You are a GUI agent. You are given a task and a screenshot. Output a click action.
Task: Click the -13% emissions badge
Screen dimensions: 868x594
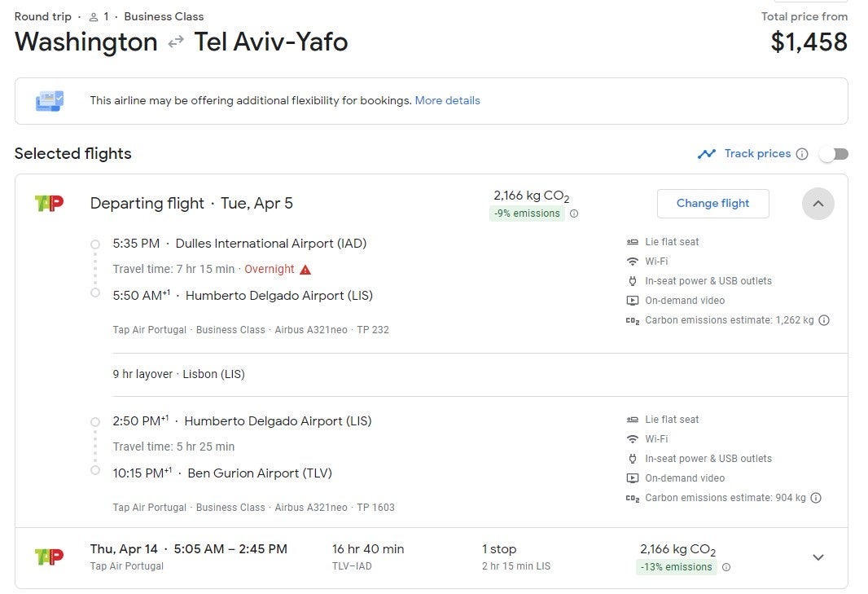[676, 567]
